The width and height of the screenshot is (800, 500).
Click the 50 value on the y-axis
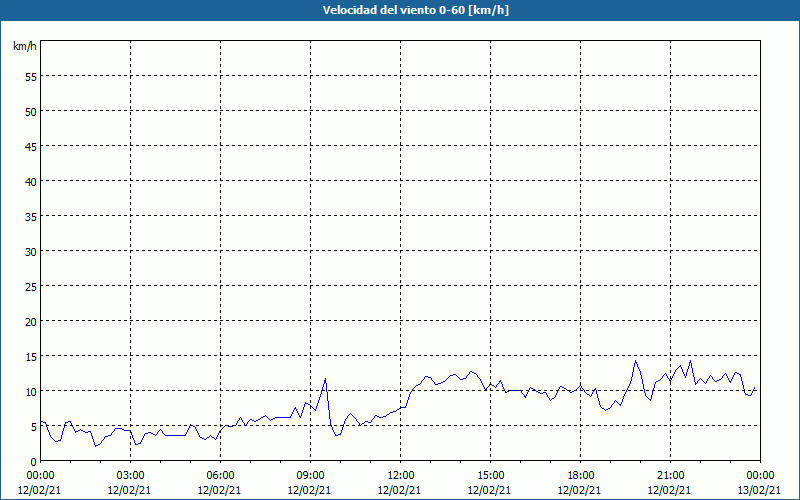31,112
